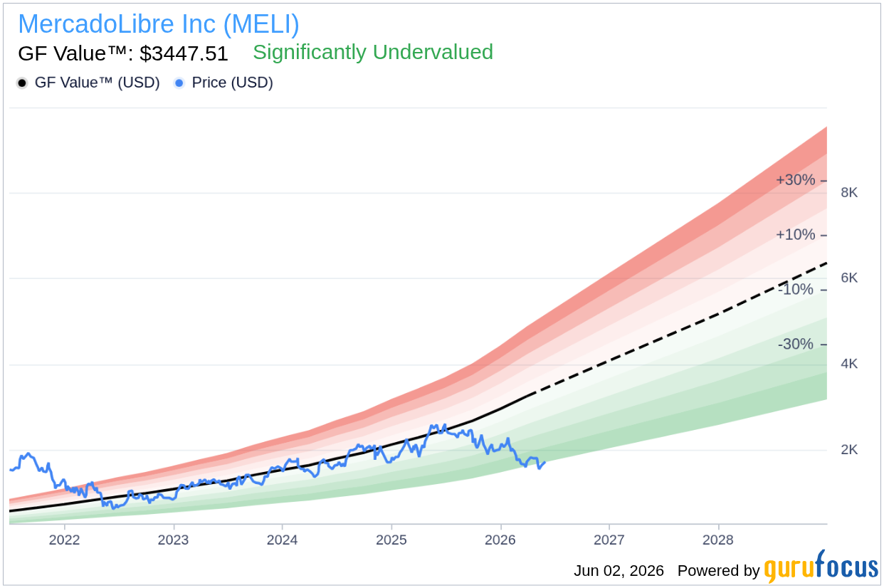Viewport: 884px width, 588px height.
Task: Click the +10% band label
Action: [x=795, y=234]
